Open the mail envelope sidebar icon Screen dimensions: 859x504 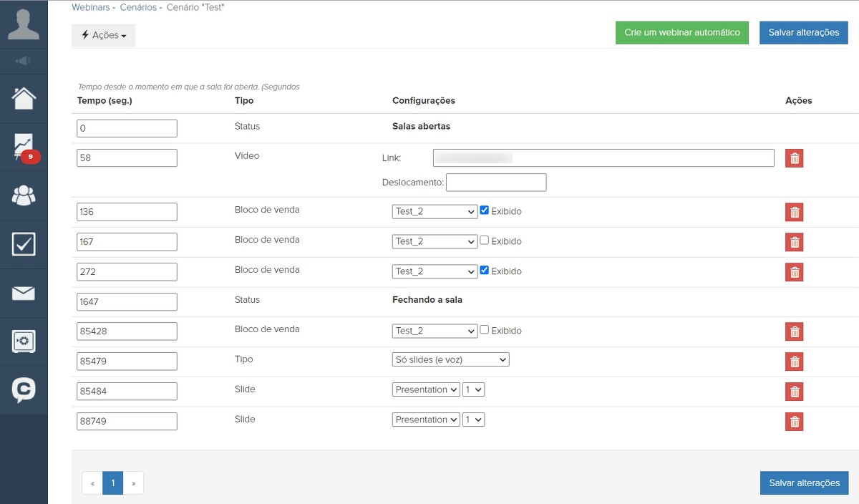pos(24,293)
